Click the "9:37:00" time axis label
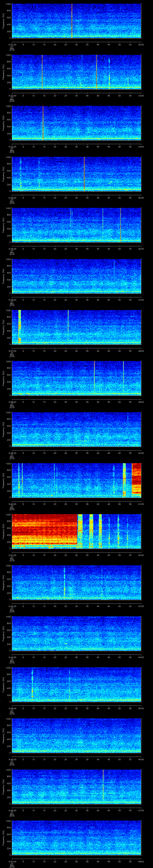 pyautogui.click(x=12, y=351)
